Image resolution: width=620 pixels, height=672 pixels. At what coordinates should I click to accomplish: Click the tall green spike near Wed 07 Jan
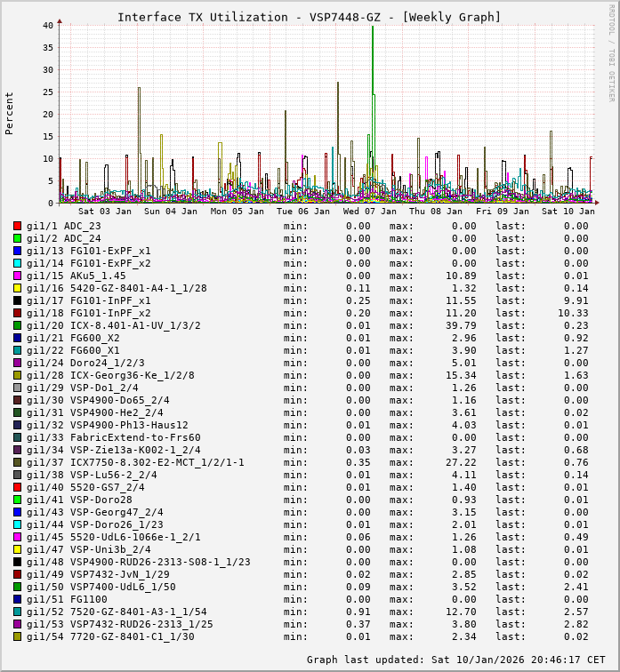point(372,89)
